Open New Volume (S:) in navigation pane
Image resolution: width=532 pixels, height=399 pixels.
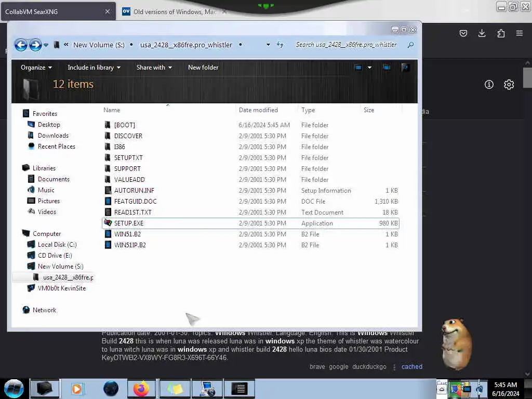tap(61, 267)
